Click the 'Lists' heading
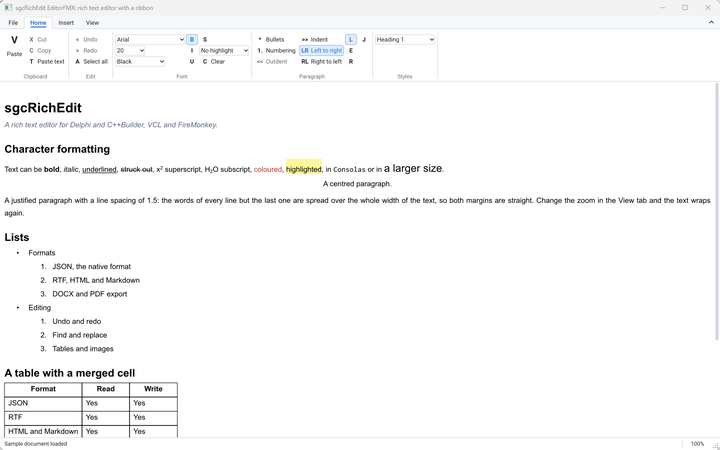 coord(17,237)
